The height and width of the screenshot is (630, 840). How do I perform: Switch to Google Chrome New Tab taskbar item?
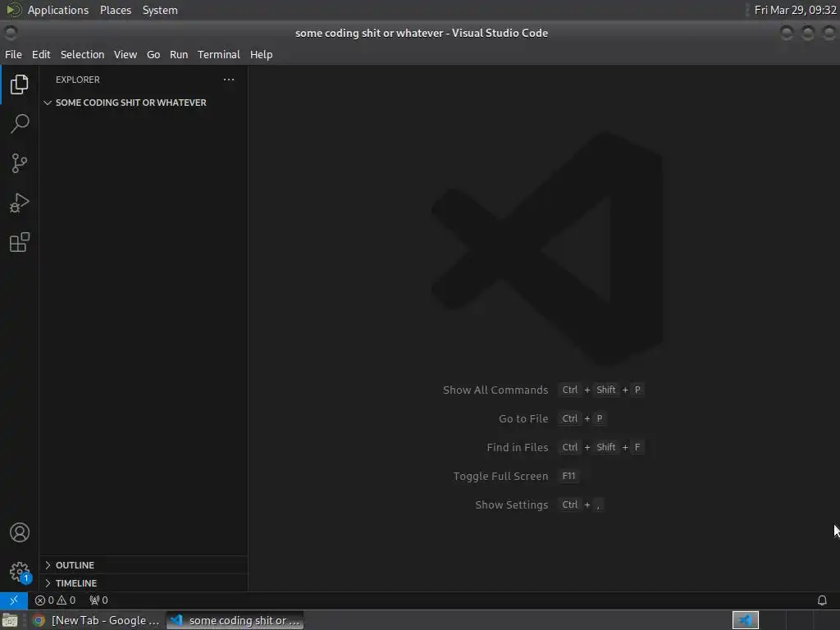96,620
